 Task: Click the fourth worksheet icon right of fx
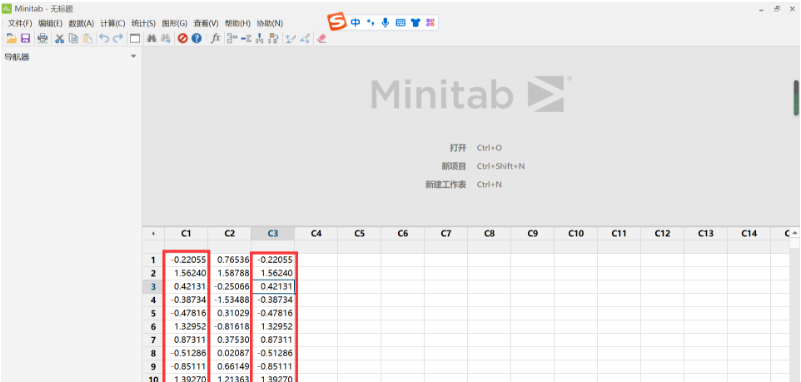[x=274, y=38]
